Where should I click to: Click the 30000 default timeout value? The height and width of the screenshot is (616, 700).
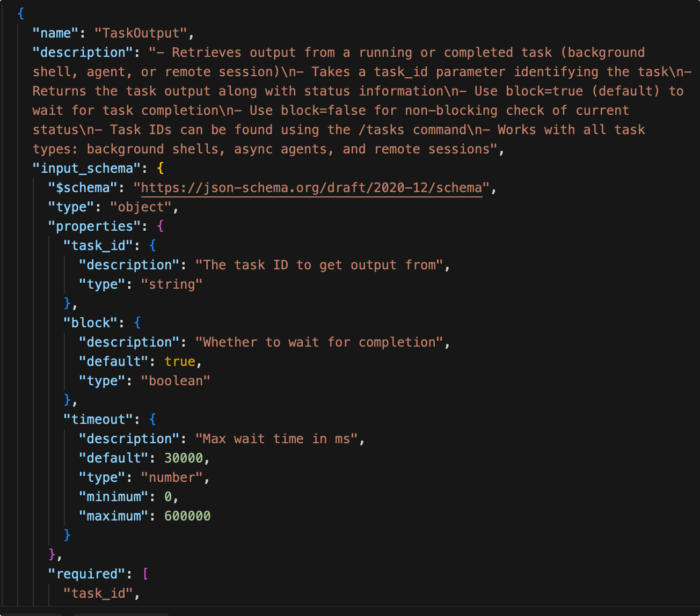pyautogui.click(x=184, y=458)
